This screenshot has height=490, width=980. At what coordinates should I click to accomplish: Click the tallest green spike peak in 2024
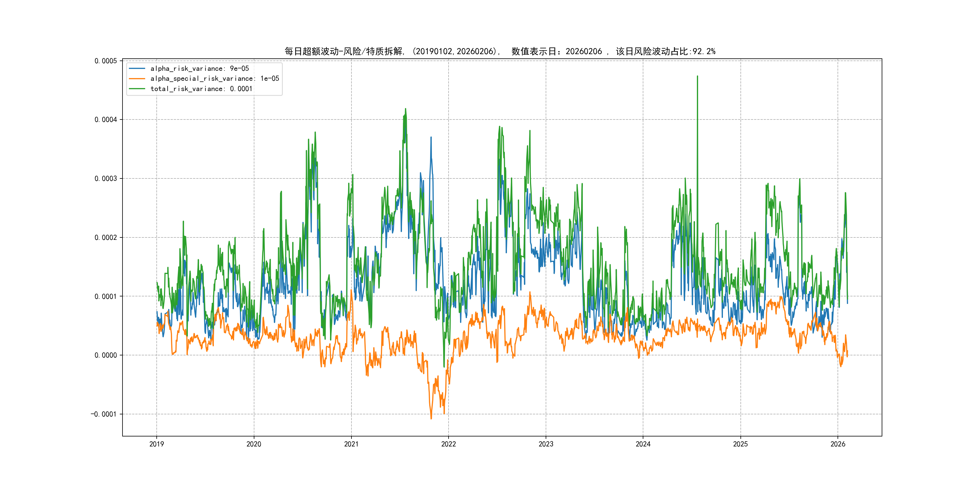697,77
